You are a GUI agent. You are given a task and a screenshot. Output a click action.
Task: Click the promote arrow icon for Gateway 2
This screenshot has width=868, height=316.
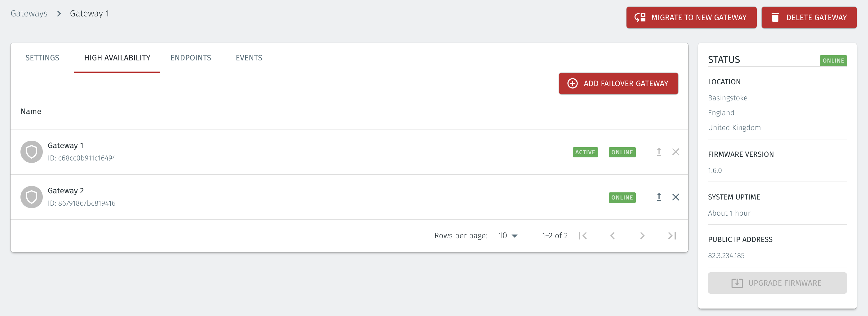658,197
